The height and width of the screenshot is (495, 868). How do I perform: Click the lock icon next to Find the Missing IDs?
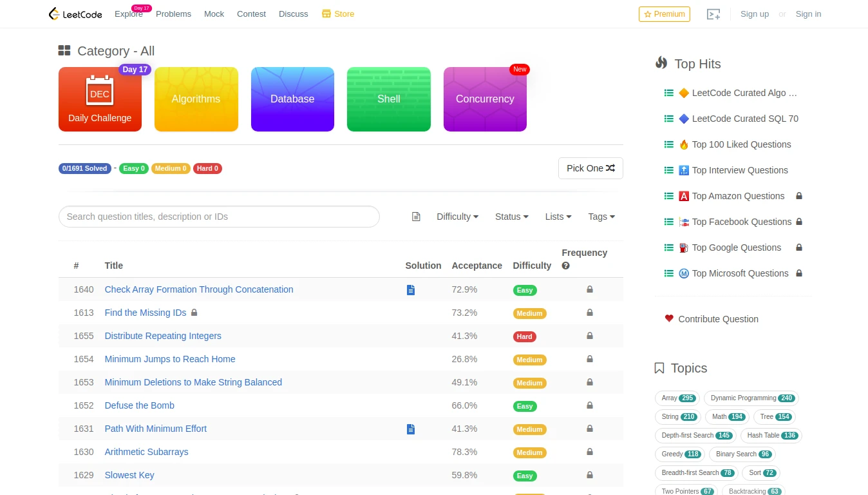(x=194, y=313)
